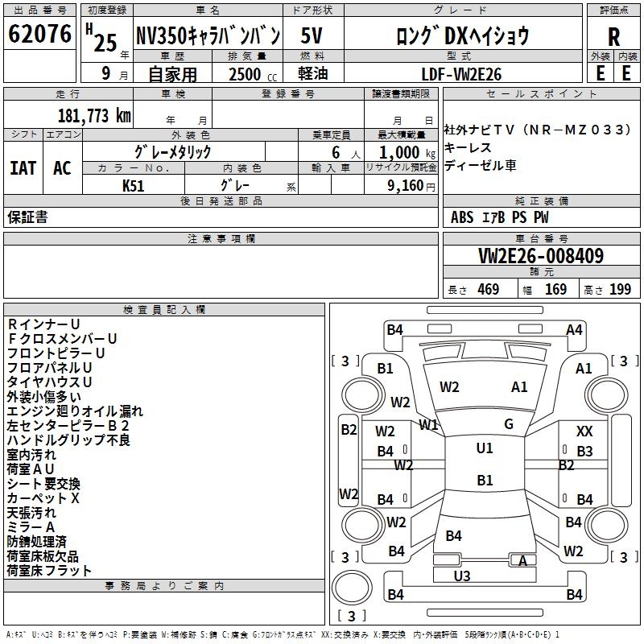Click the mileage 181,773 km
The width and height of the screenshot is (644, 644).
click(x=94, y=116)
